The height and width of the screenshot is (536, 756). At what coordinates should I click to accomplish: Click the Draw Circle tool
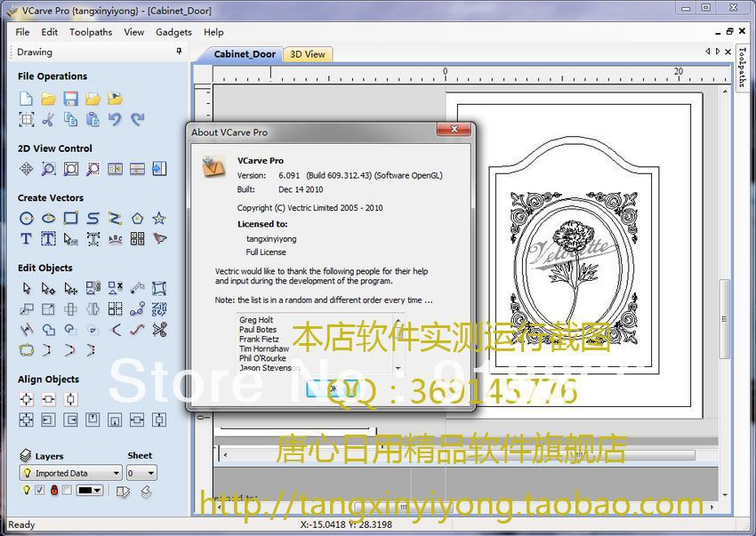[x=26, y=219]
